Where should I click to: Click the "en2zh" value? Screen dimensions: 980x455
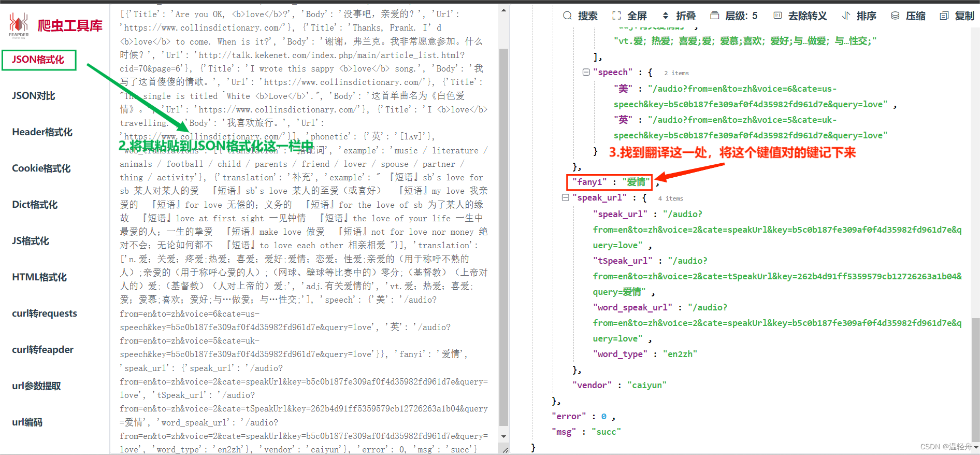680,354
